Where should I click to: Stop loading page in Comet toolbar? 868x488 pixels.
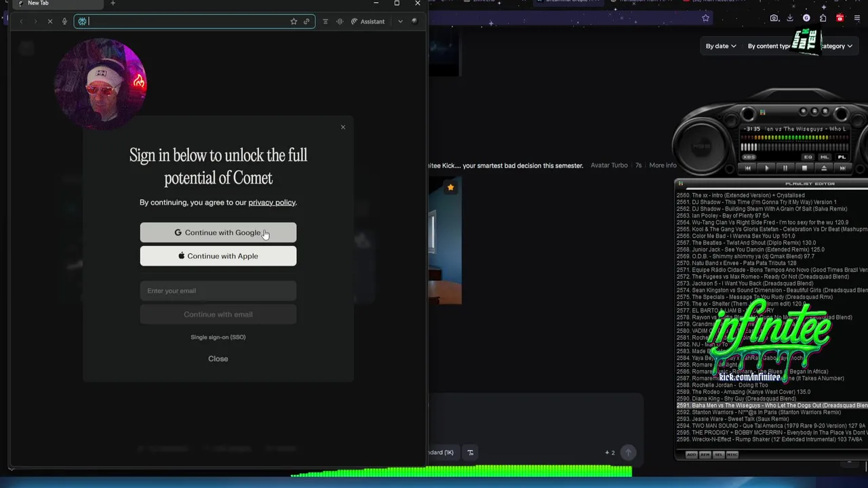tap(50, 22)
